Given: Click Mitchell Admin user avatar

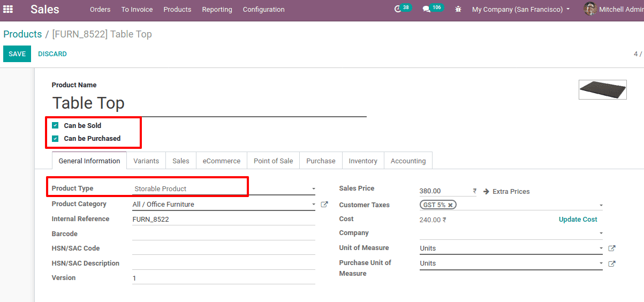Looking at the screenshot, I should [590, 9].
